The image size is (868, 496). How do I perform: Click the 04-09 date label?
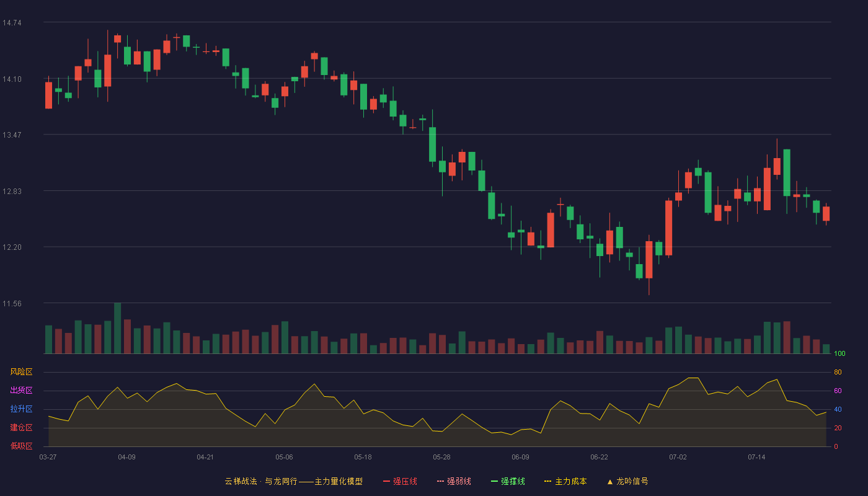coord(126,457)
